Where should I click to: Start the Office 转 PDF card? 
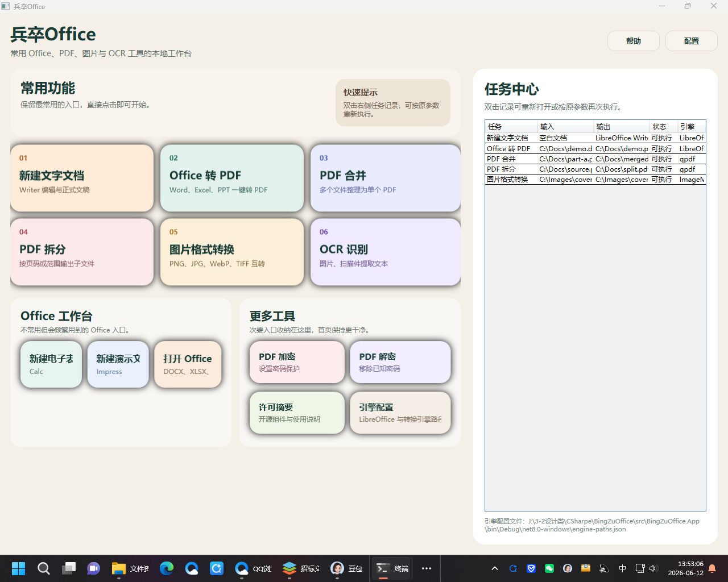pyautogui.click(x=232, y=178)
